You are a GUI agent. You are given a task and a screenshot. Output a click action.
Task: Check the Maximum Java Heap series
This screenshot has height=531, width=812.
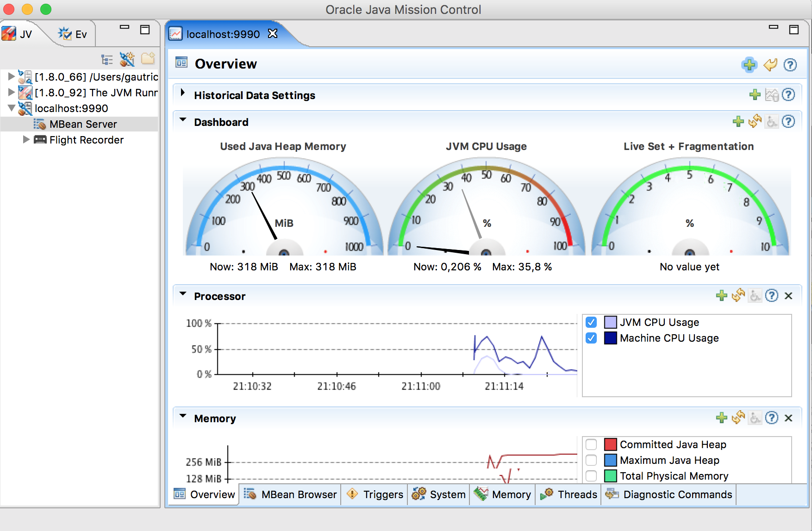pos(591,460)
